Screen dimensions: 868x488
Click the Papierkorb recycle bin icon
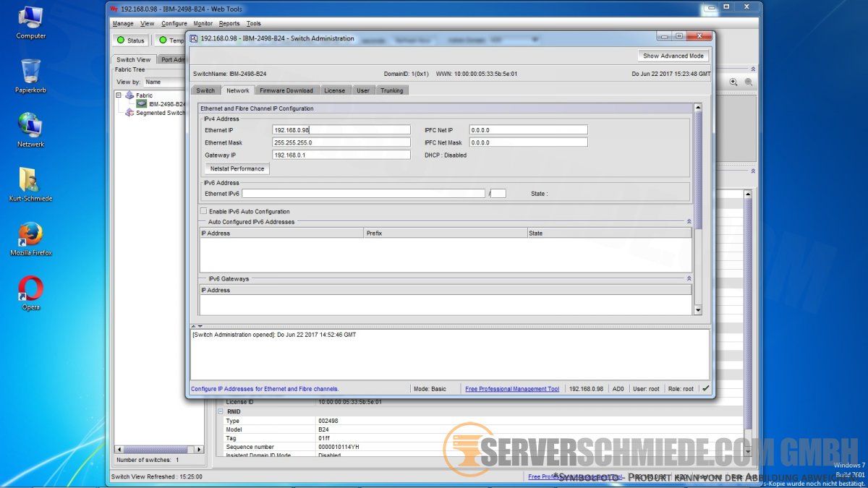[x=30, y=72]
